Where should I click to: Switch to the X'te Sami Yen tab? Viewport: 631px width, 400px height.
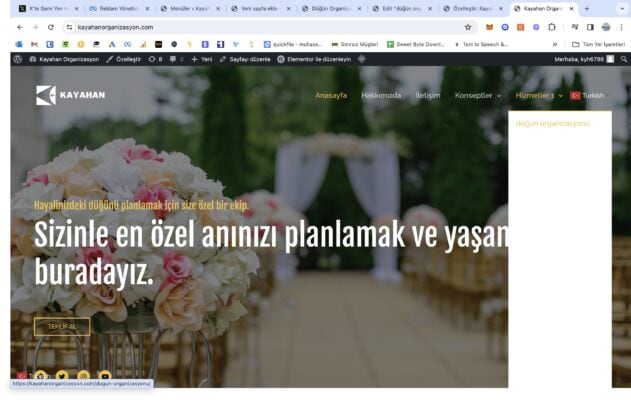click(x=48, y=8)
